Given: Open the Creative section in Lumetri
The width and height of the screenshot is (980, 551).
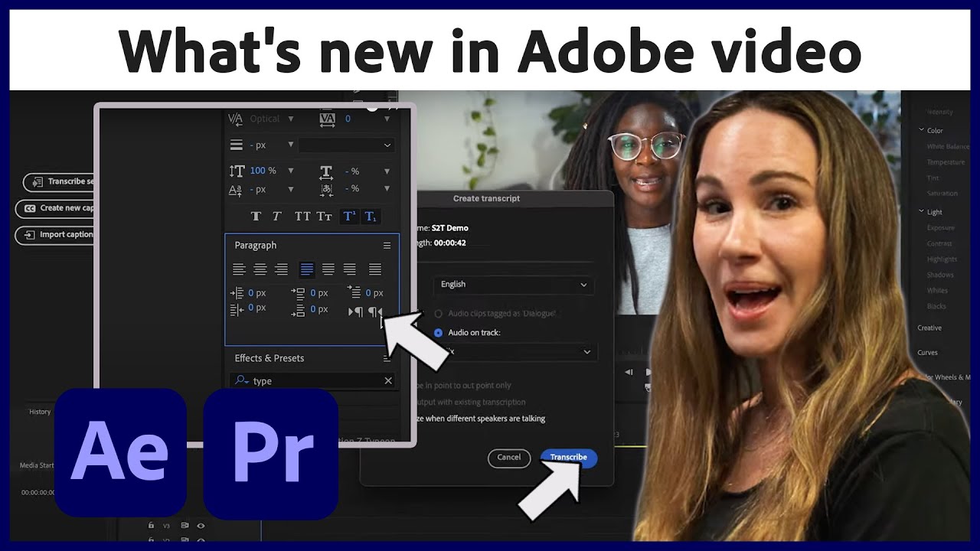Looking at the screenshot, I should 929,328.
